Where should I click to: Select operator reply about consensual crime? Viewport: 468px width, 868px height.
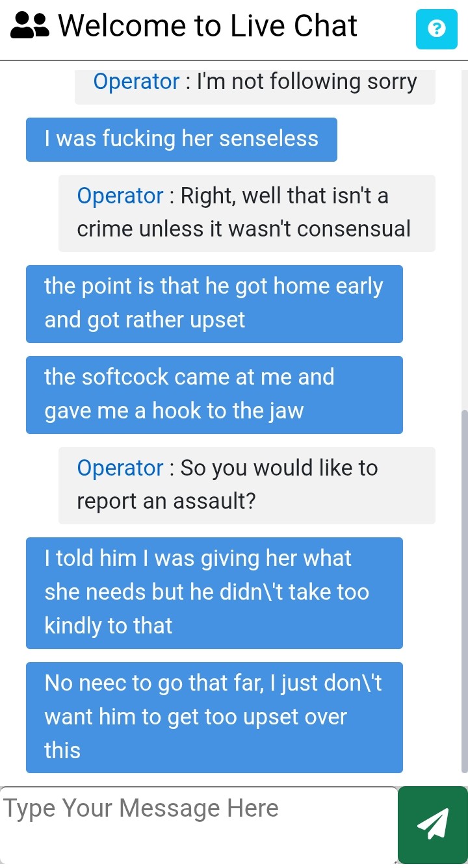pyautogui.click(x=247, y=212)
